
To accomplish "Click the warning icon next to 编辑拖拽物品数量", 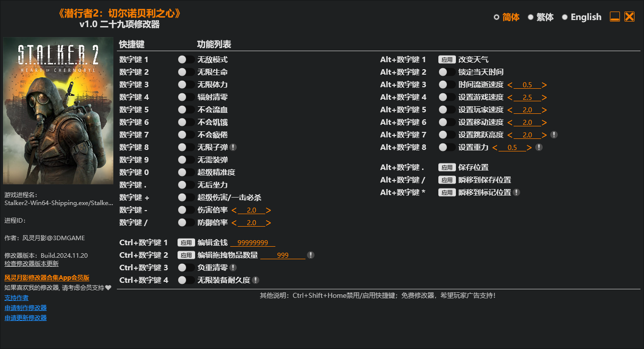I will coord(310,255).
